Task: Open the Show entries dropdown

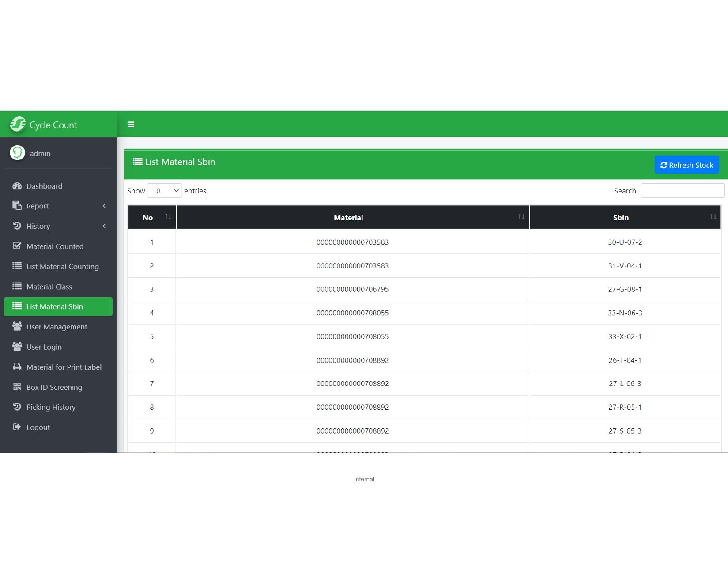Action: coord(164,191)
